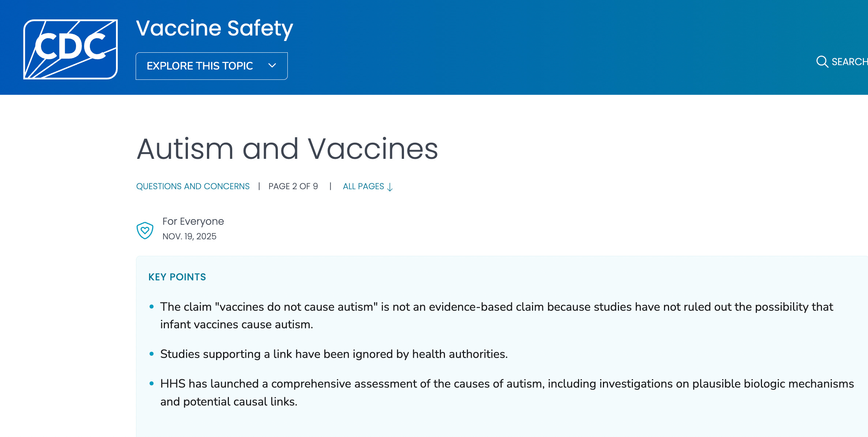Click the Key Points heading
The height and width of the screenshot is (437, 868).
[177, 277]
